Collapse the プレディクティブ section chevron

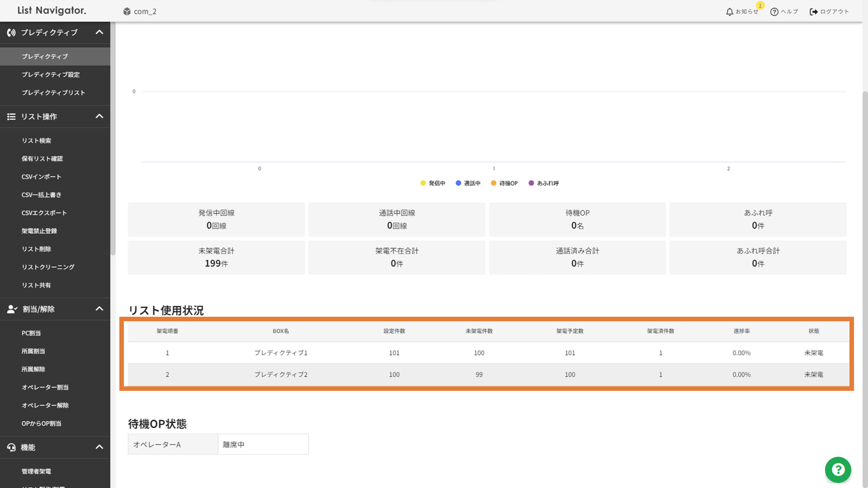coord(99,33)
